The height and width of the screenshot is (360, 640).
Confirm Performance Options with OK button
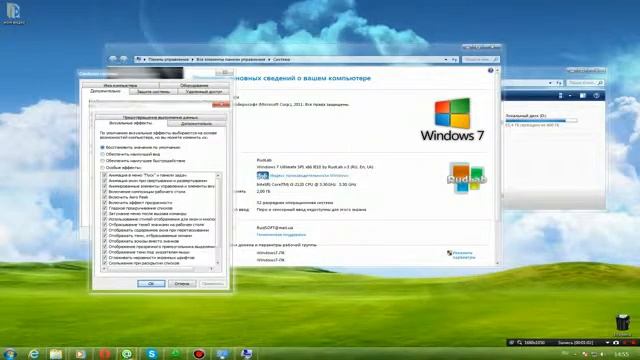point(151,284)
